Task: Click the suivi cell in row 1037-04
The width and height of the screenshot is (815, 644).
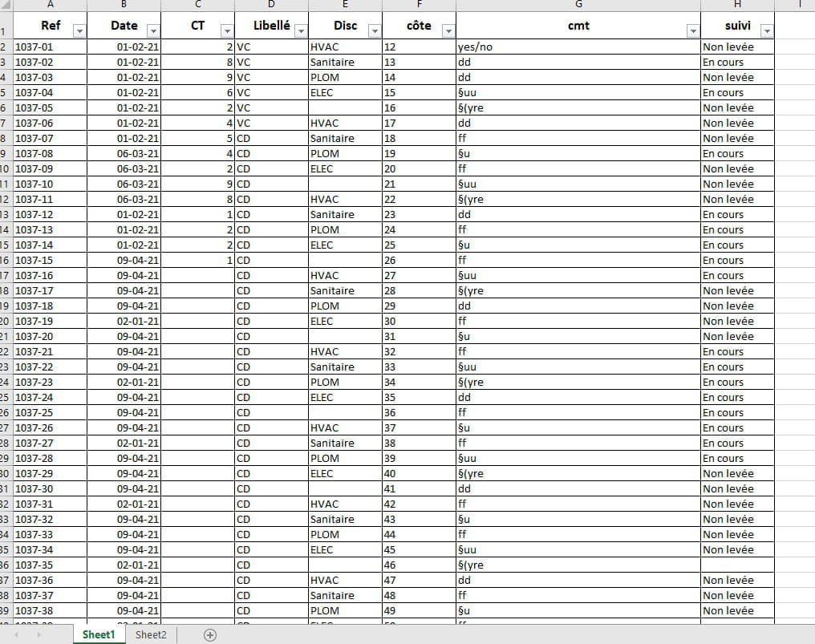Action: coord(737,92)
